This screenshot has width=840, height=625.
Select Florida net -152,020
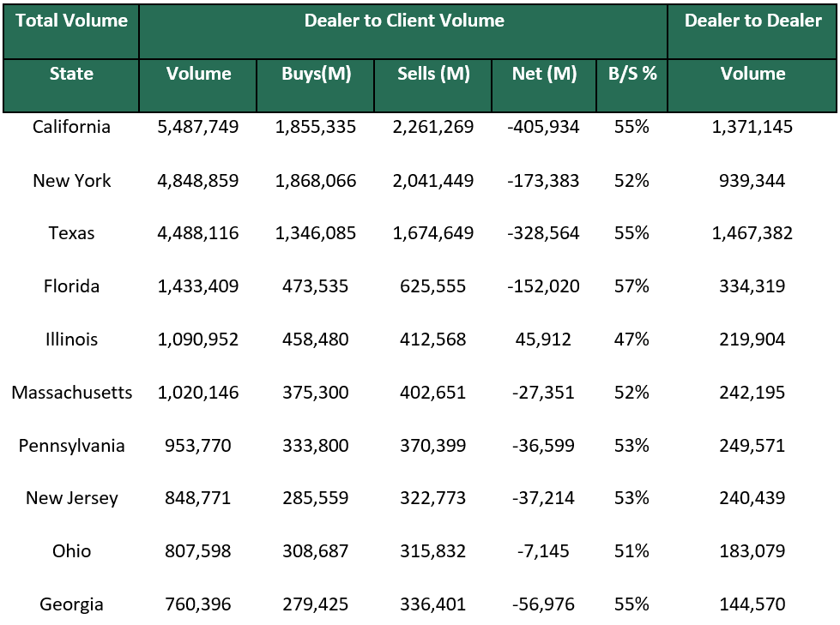click(x=543, y=286)
